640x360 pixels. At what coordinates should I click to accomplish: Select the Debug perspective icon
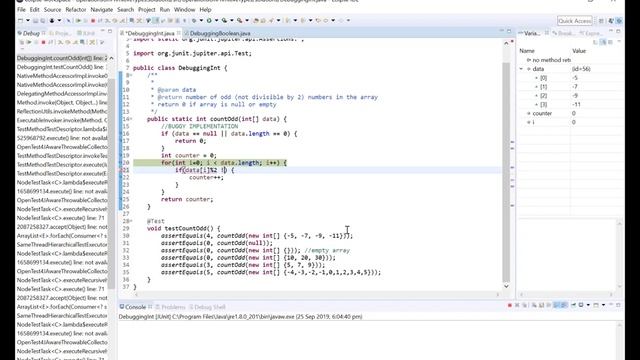tap(619, 20)
